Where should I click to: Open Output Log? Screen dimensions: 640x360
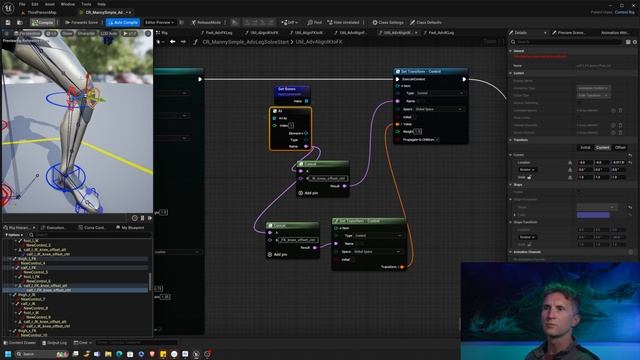point(54,343)
